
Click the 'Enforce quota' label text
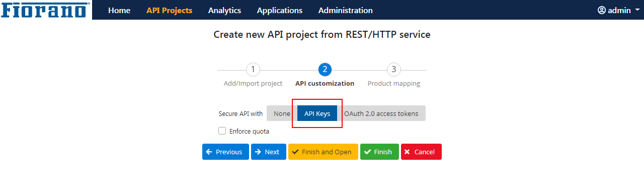coord(249,132)
